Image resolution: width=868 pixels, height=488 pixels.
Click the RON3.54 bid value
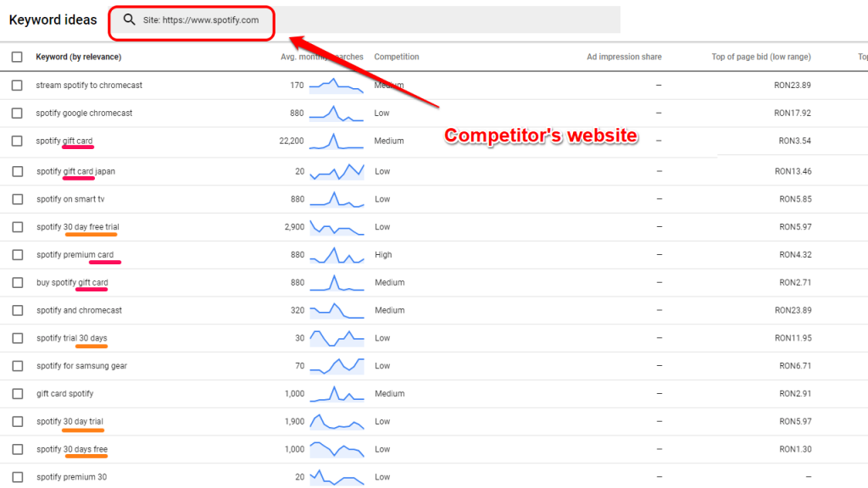coord(794,141)
